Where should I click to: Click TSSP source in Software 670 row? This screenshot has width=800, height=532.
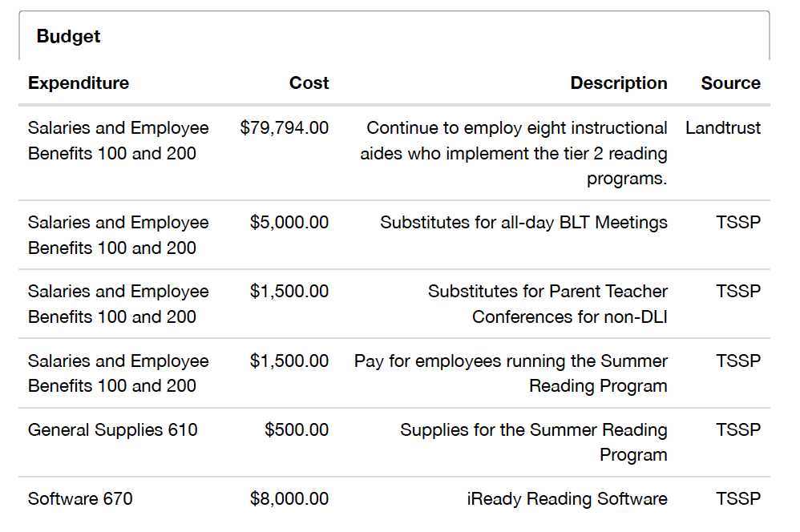pyautogui.click(x=737, y=499)
